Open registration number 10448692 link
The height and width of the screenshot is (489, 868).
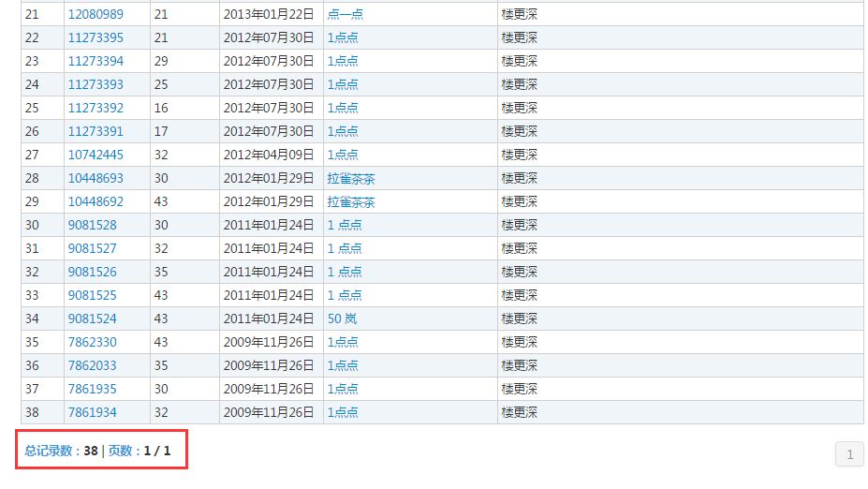pyautogui.click(x=96, y=201)
